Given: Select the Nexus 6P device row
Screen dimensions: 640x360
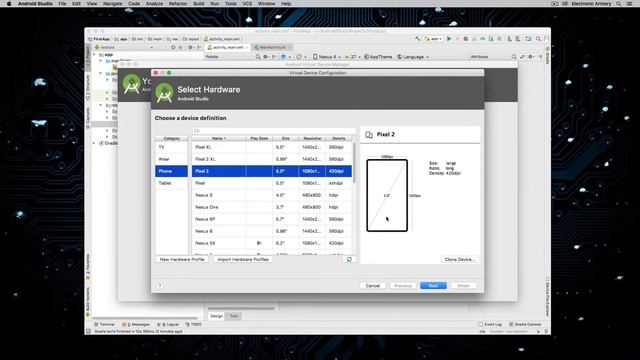Looking at the screenshot, I should pos(272,219).
